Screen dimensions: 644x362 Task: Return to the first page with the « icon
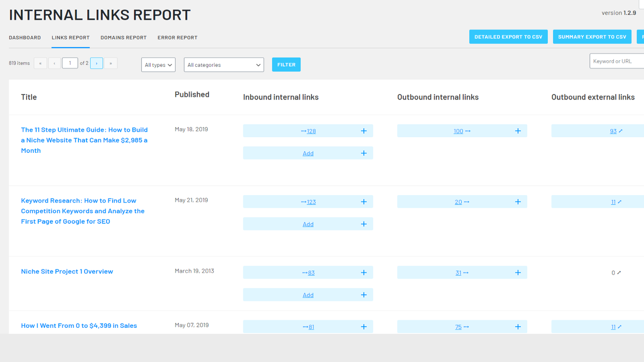tap(40, 63)
